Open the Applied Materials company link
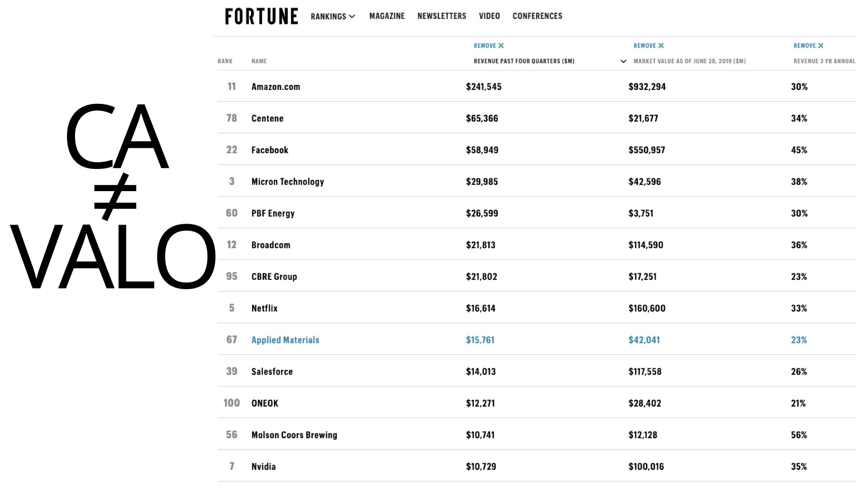868x488 pixels. pyautogui.click(x=285, y=340)
